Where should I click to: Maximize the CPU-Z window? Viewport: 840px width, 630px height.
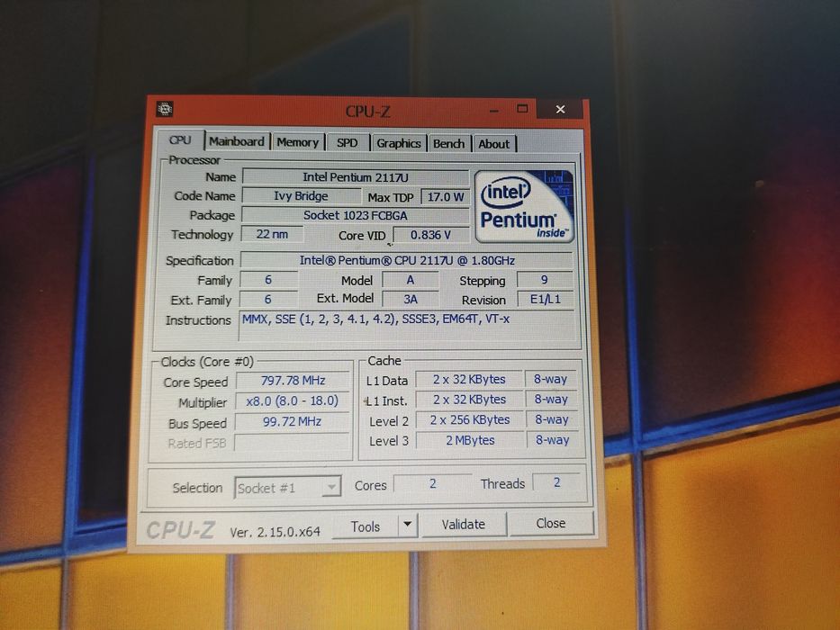[522, 109]
